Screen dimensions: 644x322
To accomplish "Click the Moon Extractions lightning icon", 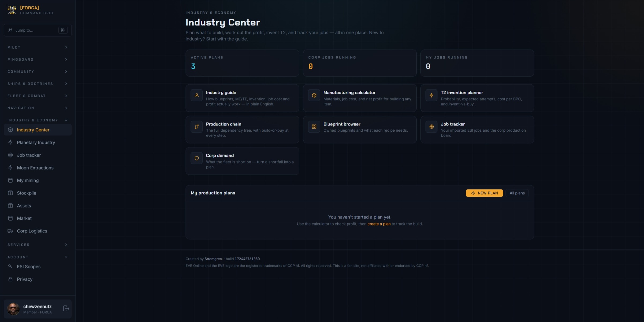I will tap(10, 168).
